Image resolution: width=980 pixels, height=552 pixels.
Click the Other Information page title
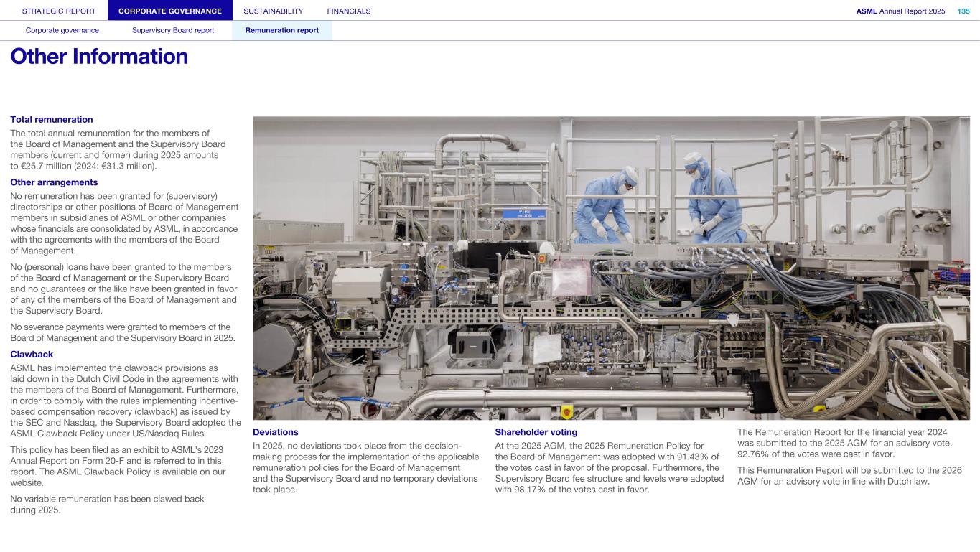pyautogui.click(x=99, y=57)
